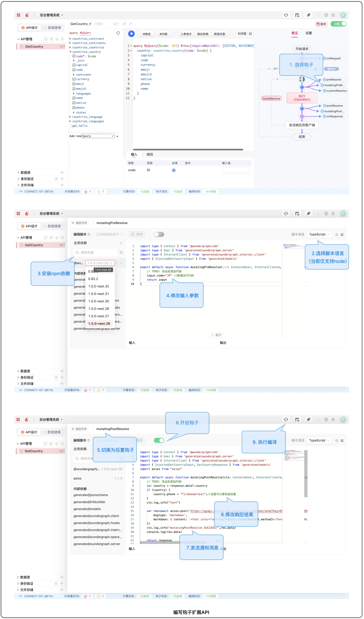
Task: Click the horizontal scrollbar under the query editor
Action: click(x=188, y=150)
